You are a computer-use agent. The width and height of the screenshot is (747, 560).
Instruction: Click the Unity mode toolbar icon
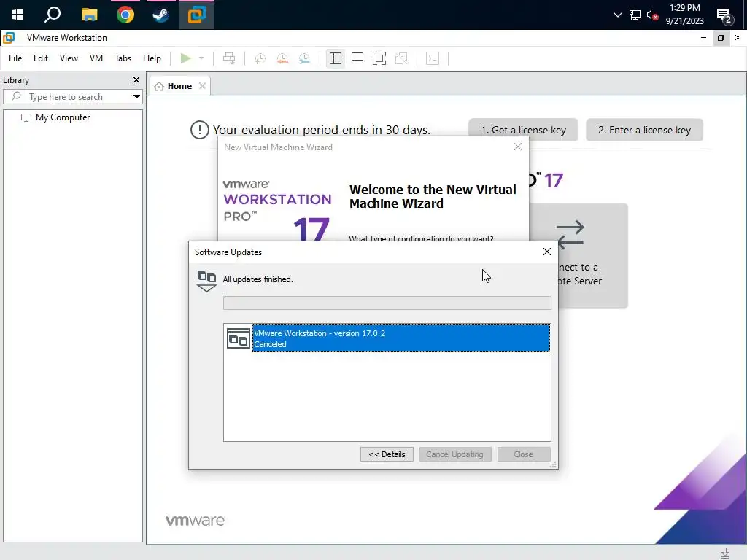[x=402, y=58]
